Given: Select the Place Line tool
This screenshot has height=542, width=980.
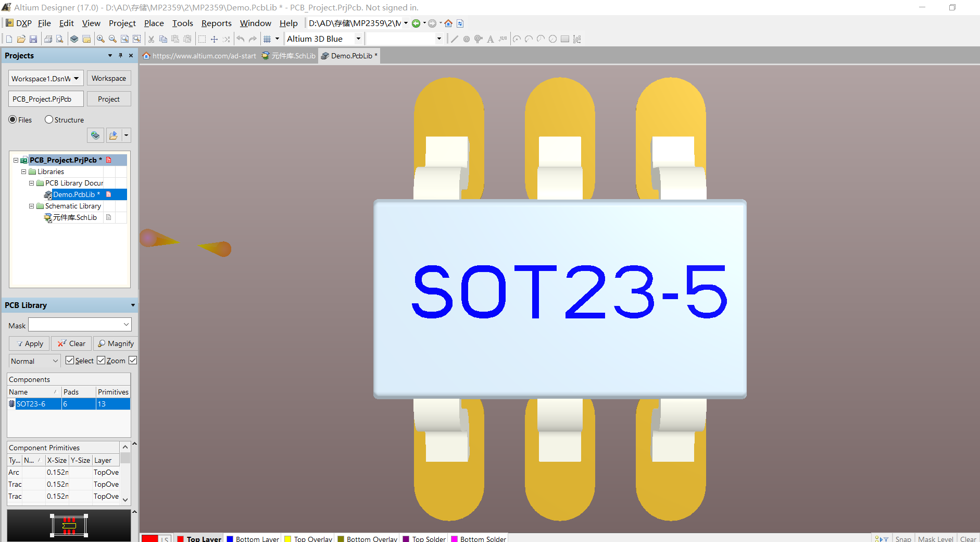Looking at the screenshot, I should coord(455,39).
